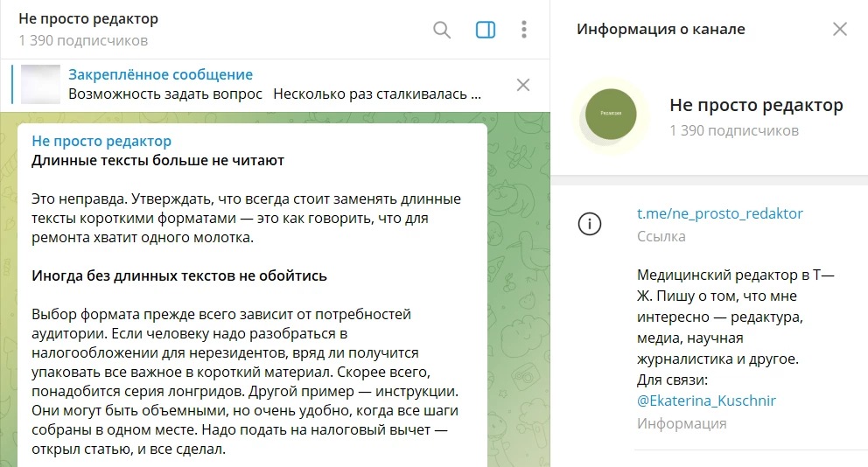Open the t.me/ne_prosto_redaktor link
Screen dimensions: 868x467
click(x=719, y=213)
